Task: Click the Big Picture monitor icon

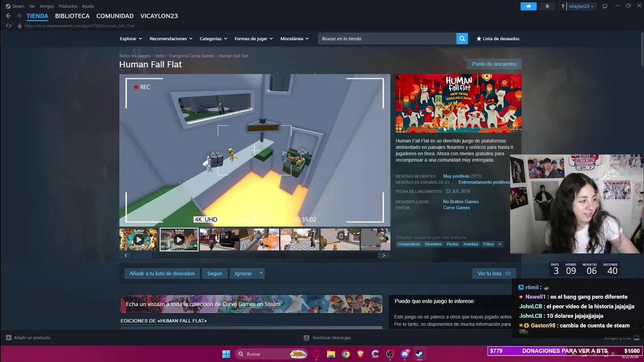Action: [605, 6]
